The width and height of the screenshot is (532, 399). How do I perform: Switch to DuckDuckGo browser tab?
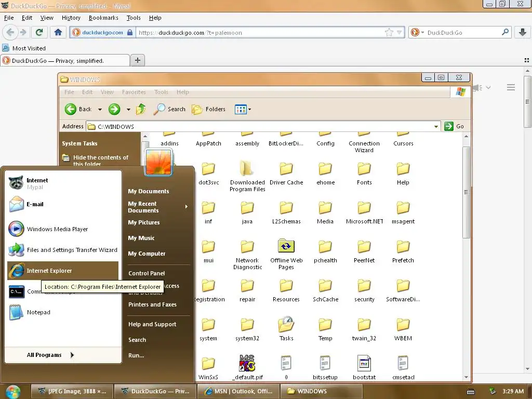(x=65, y=61)
